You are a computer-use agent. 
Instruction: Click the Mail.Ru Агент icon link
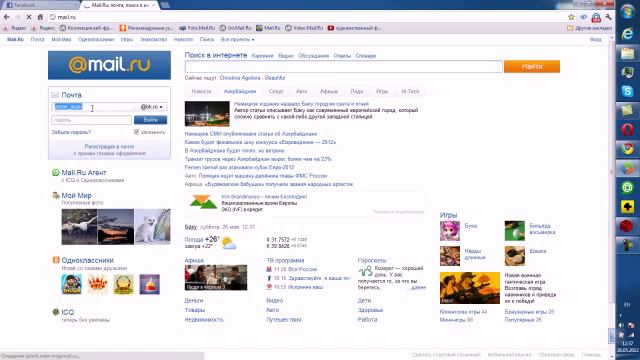(x=56, y=173)
